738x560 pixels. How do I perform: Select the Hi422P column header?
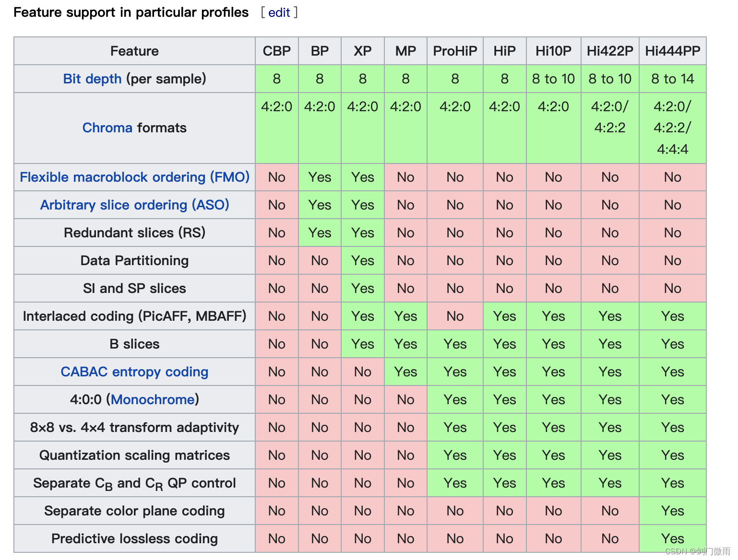coord(610,51)
